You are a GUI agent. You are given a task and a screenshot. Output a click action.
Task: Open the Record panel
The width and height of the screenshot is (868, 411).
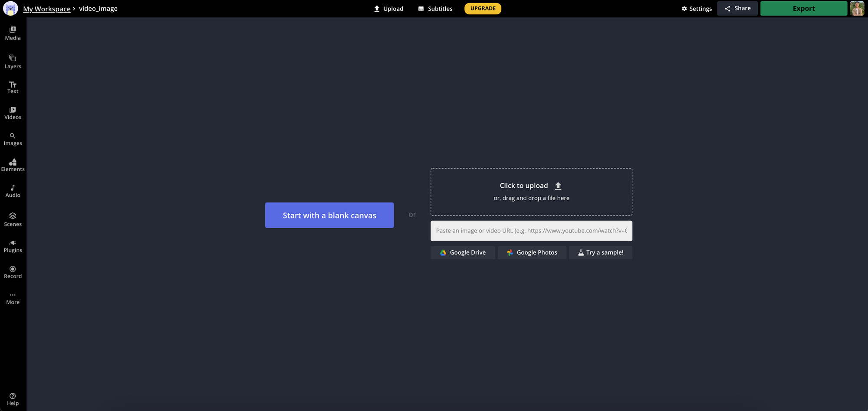[x=13, y=272]
